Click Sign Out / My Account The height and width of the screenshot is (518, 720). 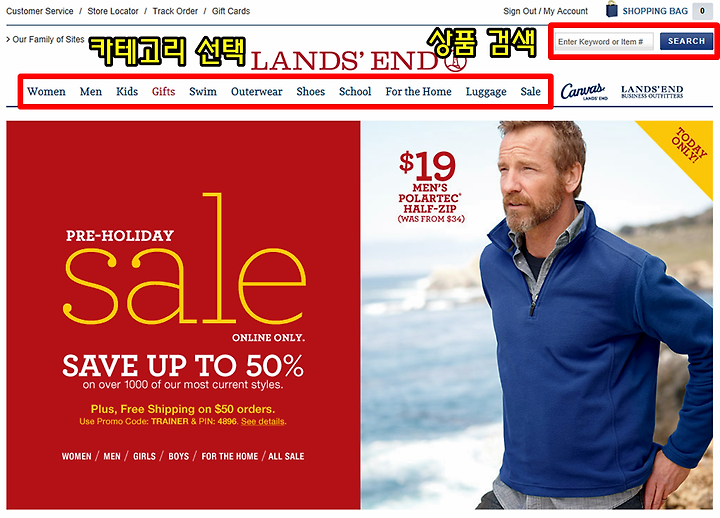pos(545,11)
